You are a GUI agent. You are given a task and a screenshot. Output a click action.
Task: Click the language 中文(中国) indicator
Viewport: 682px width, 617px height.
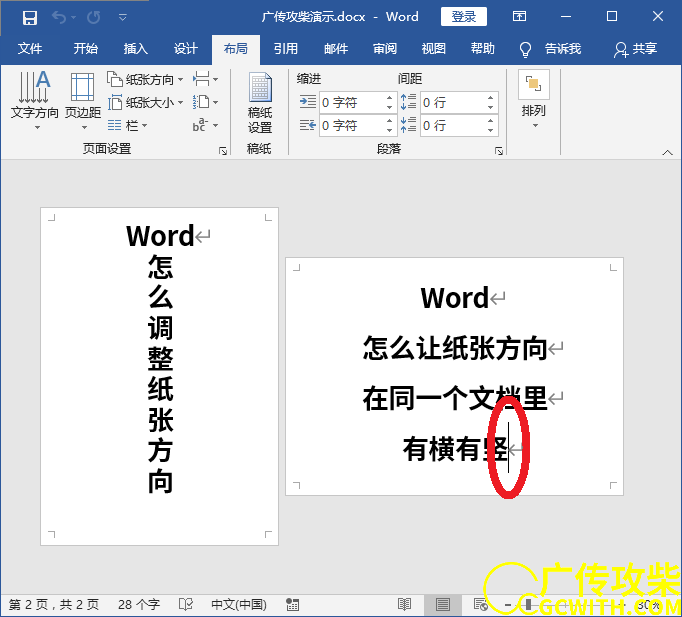click(239, 605)
